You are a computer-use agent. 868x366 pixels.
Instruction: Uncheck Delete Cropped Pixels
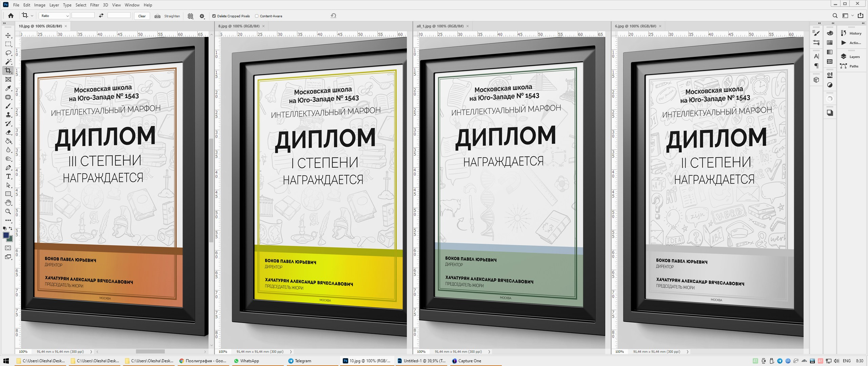click(x=214, y=16)
